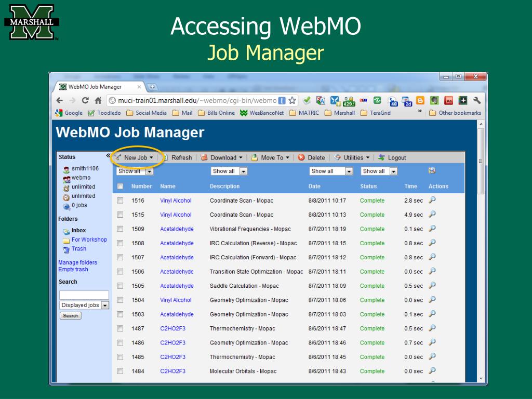Open the Status filter Show all dropdown

coord(379,171)
